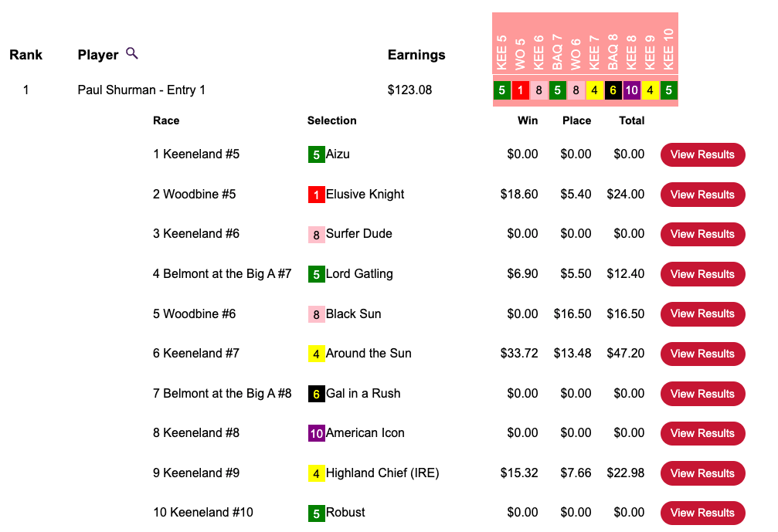Image resolution: width=778 pixels, height=532 pixels.
Task: Open View Results for Keeneland #7
Action: point(702,354)
